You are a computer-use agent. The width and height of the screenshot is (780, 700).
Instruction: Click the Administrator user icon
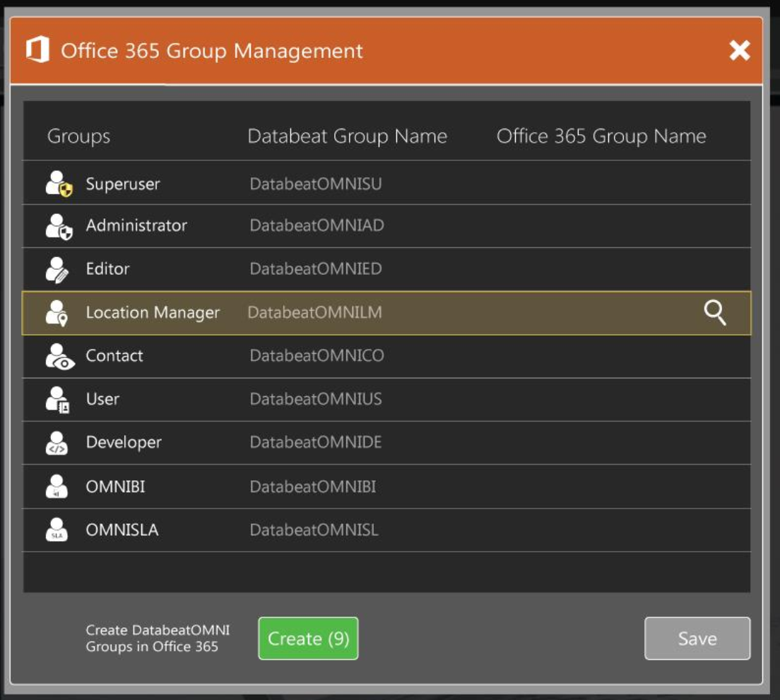click(x=59, y=227)
